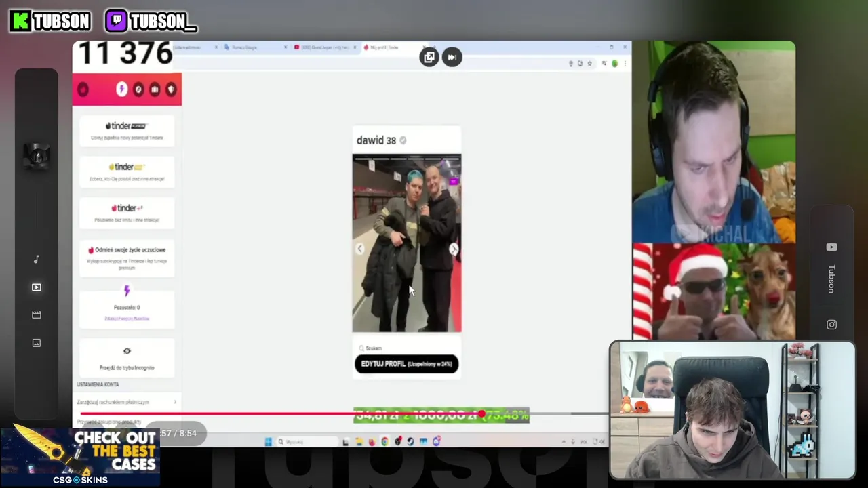
Task: Open the Tinder Platinum subscription card
Action: pos(127,131)
